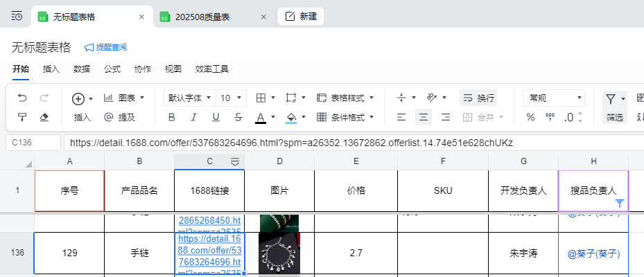644x277 pixels.
Task: Open the filter funnel tool
Action: (610, 98)
